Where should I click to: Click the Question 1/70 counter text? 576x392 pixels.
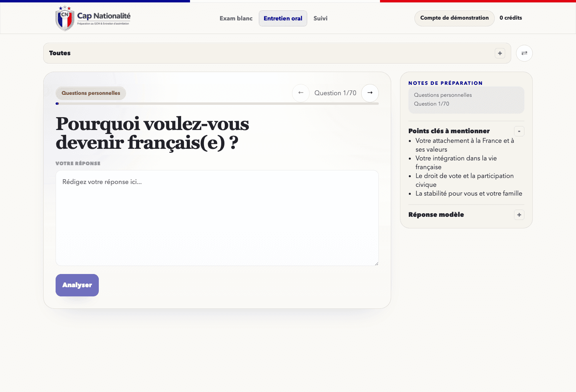[x=335, y=93]
